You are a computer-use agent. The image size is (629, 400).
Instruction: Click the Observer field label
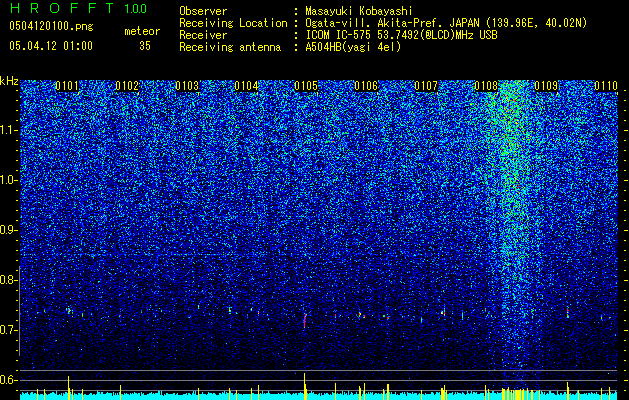click(x=203, y=11)
